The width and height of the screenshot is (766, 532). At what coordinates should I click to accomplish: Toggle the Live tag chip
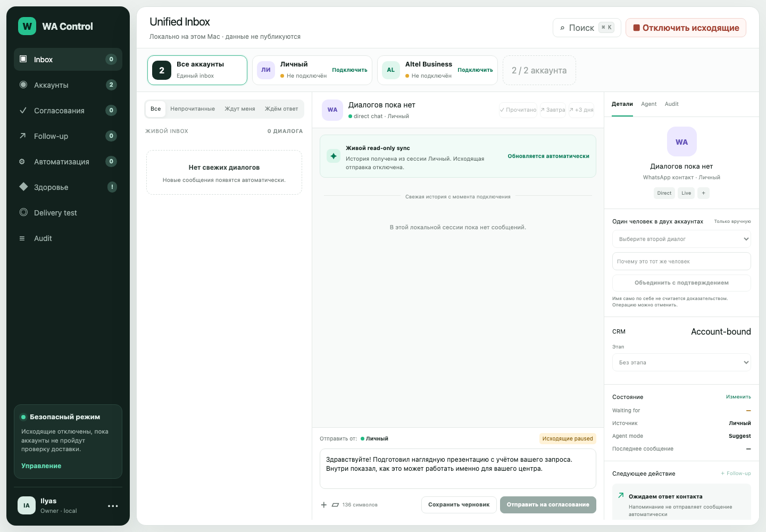686,193
